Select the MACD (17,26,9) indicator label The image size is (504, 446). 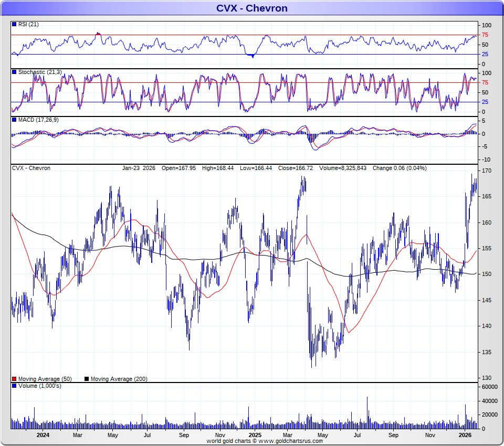tap(38, 120)
